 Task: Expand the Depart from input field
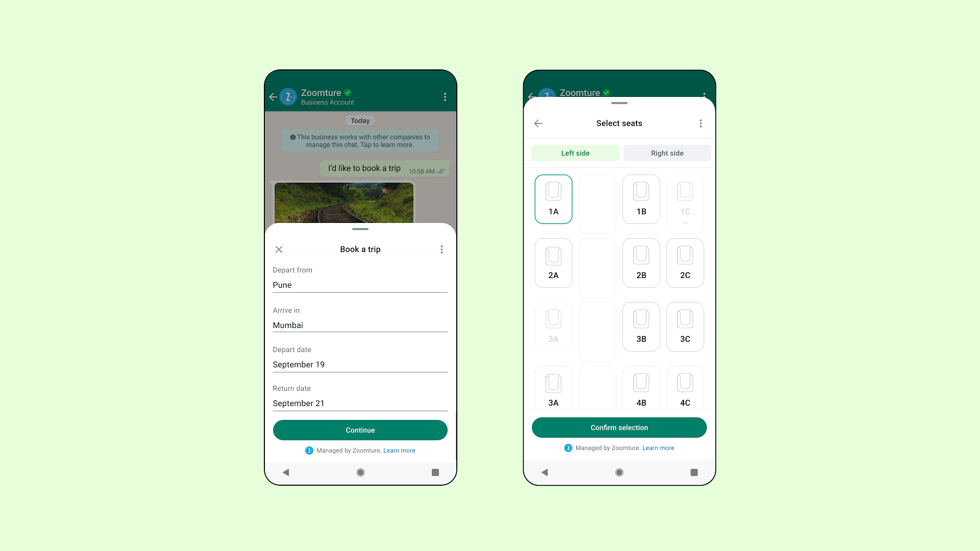(x=360, y=285)
